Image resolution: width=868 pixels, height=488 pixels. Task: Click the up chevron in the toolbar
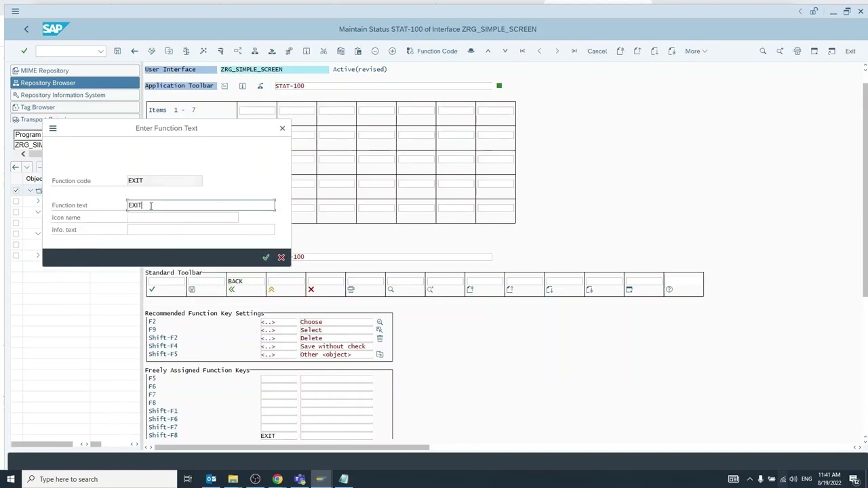(488, 52)
